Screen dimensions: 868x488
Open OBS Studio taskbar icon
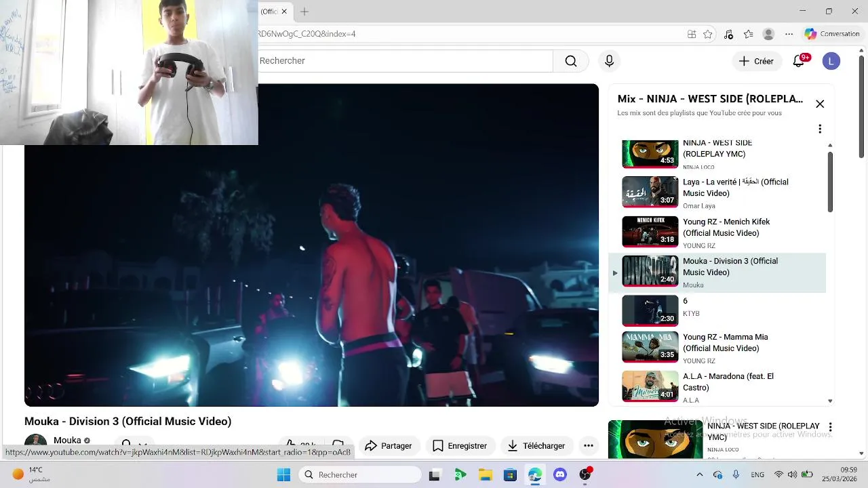(x=585, y=475)
